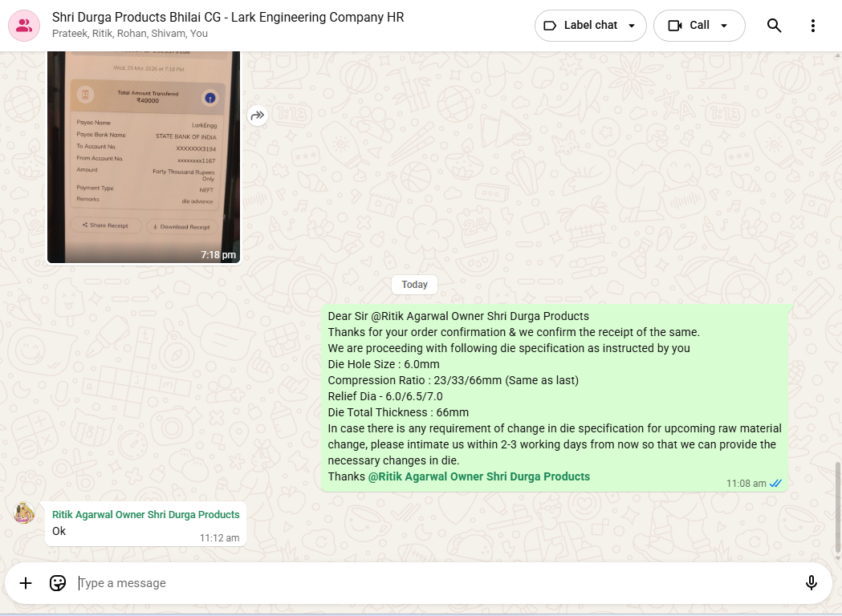This screenshot has height=616, width=842.
Task: Search within this chat via magnifier icon
Action: 774,26
